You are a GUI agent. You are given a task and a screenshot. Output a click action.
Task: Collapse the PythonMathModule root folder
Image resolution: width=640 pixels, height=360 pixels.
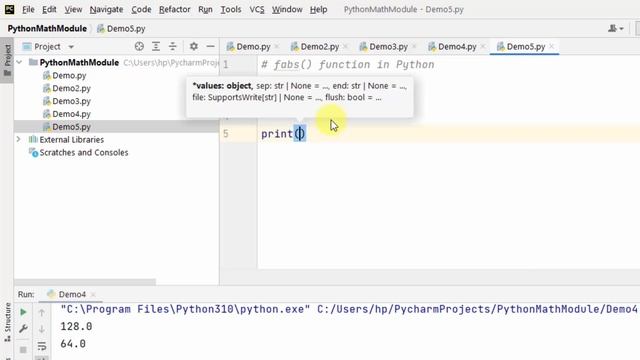[x=19, y=62]
